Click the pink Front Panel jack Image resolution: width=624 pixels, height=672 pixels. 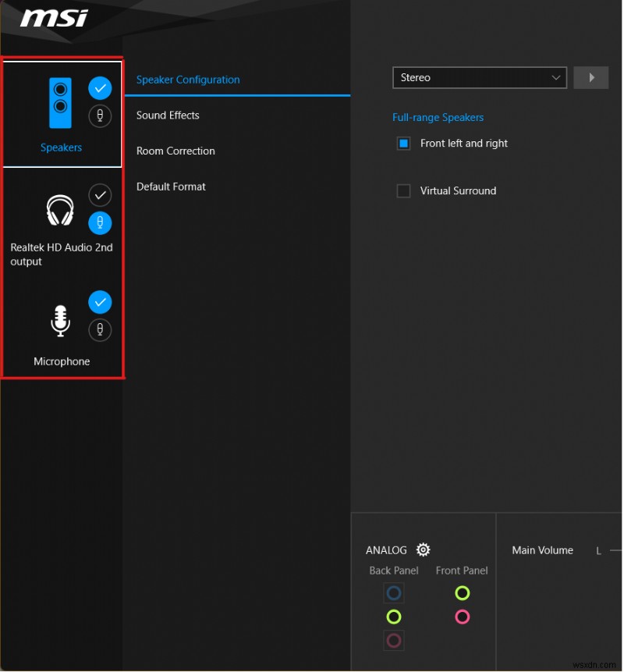tap(462, 617)
